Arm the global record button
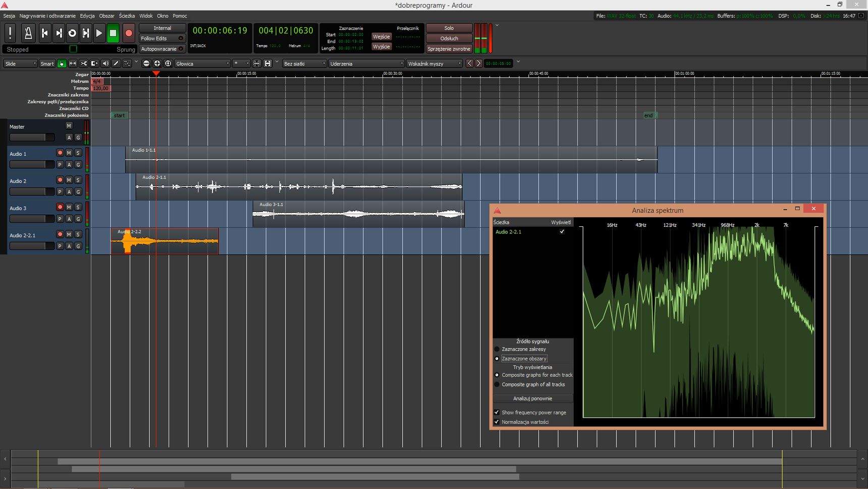 coord(129,33)
